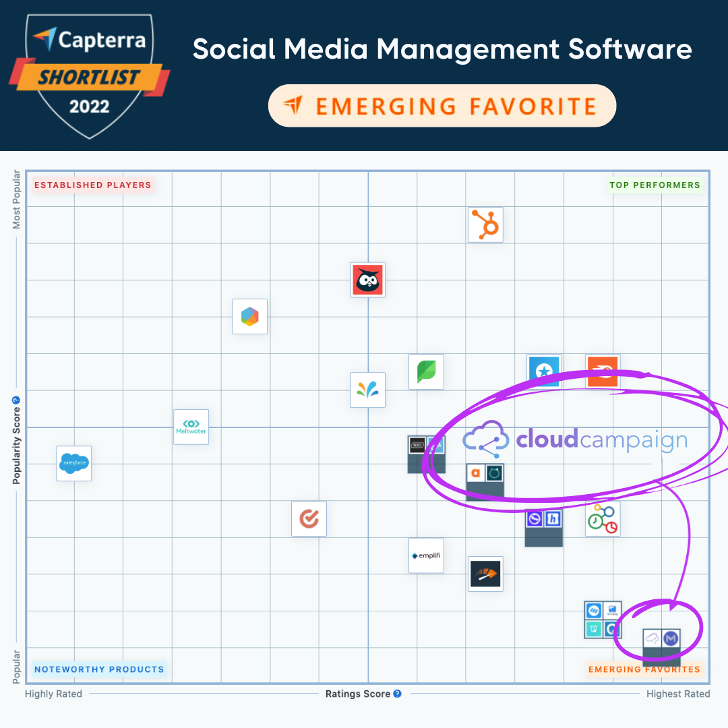Click the connected clocks circles logo
This screenshot has height=728, width=728.
tap(603, 518)
